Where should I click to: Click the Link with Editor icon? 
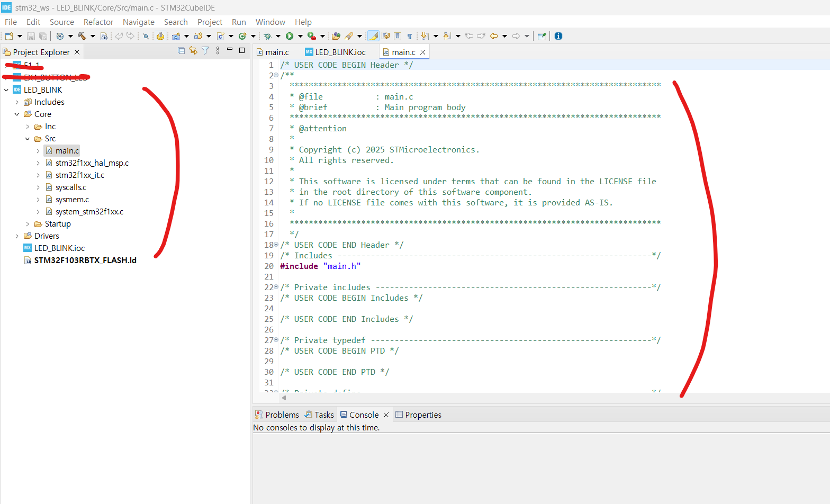tap(193, 51)
